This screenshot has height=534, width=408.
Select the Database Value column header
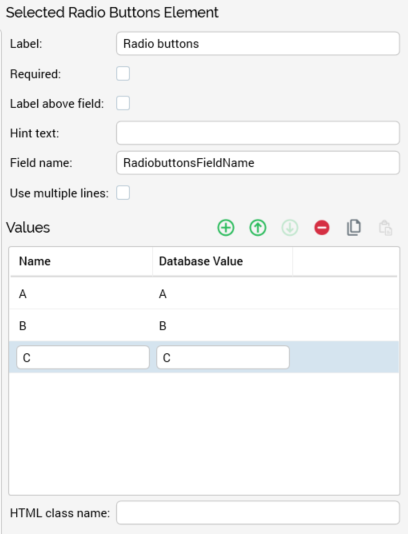tap(222, 261)
